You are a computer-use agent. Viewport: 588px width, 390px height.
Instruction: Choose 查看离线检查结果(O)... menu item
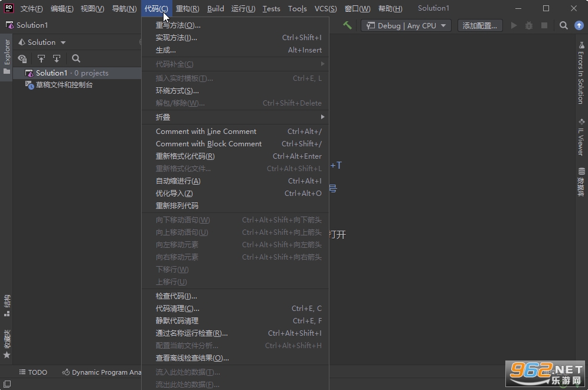click(x=235, y=358)
